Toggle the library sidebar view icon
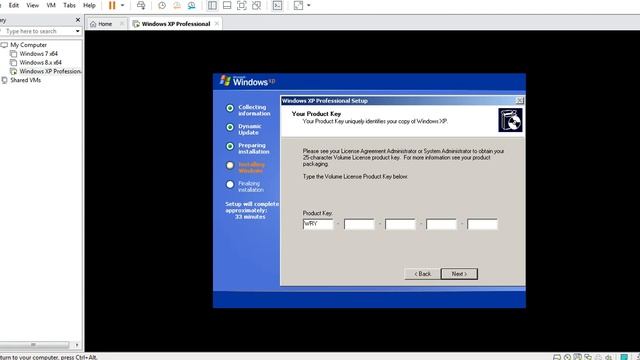 click(x=212, y=5)
